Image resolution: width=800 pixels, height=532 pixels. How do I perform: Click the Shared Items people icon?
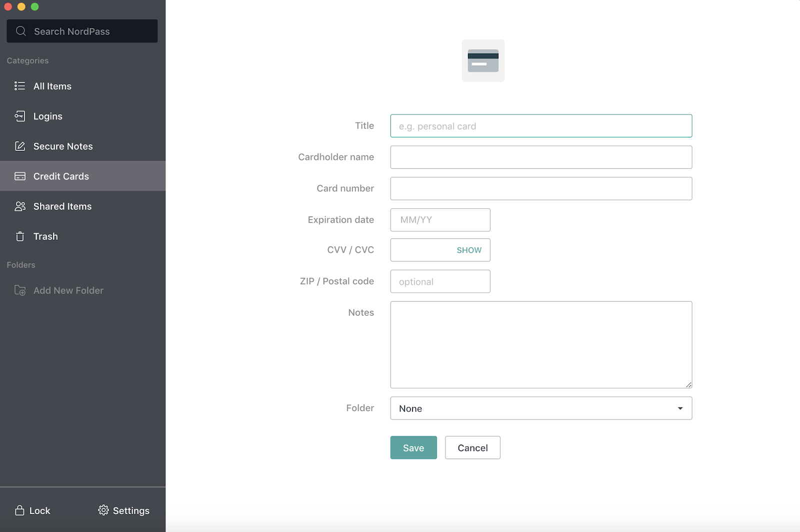[19, 206]
